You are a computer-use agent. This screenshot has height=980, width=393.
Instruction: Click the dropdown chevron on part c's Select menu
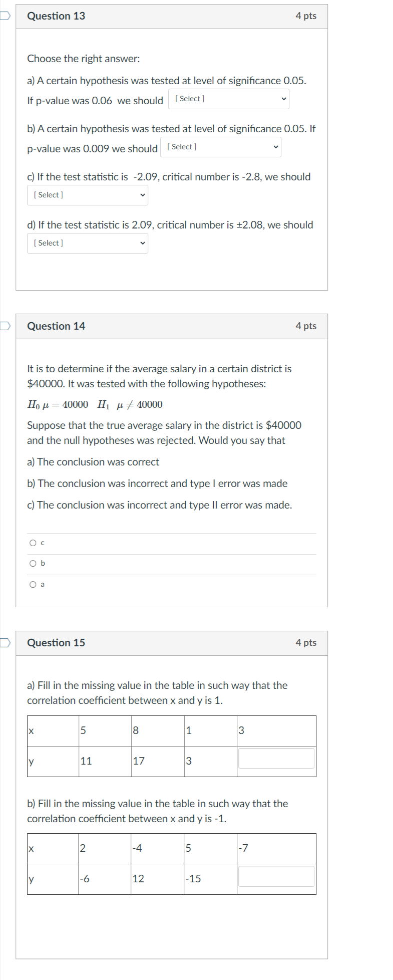(143, 195)
